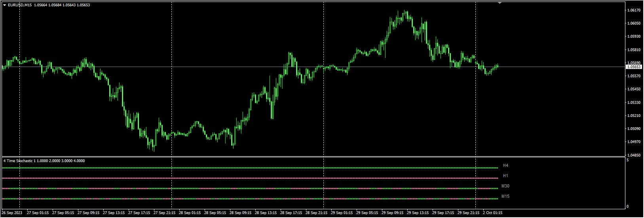Click the M30 timeframe label in indicator

coord(505,186)
